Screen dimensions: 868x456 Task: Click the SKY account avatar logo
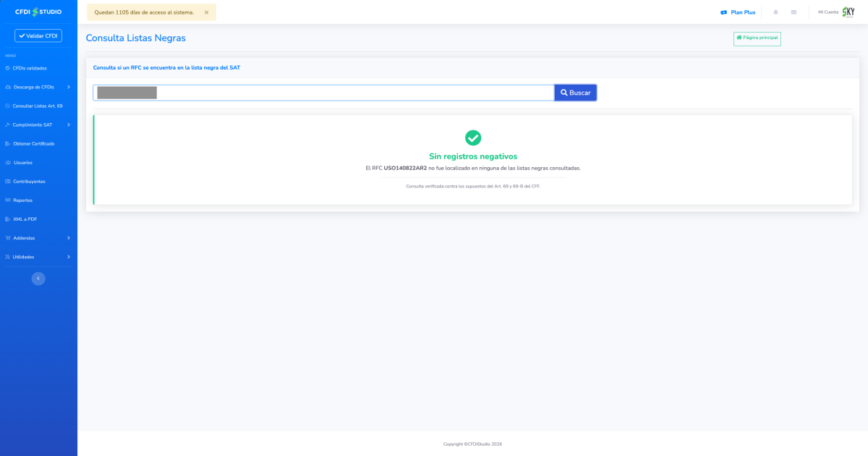click(848, 12)
